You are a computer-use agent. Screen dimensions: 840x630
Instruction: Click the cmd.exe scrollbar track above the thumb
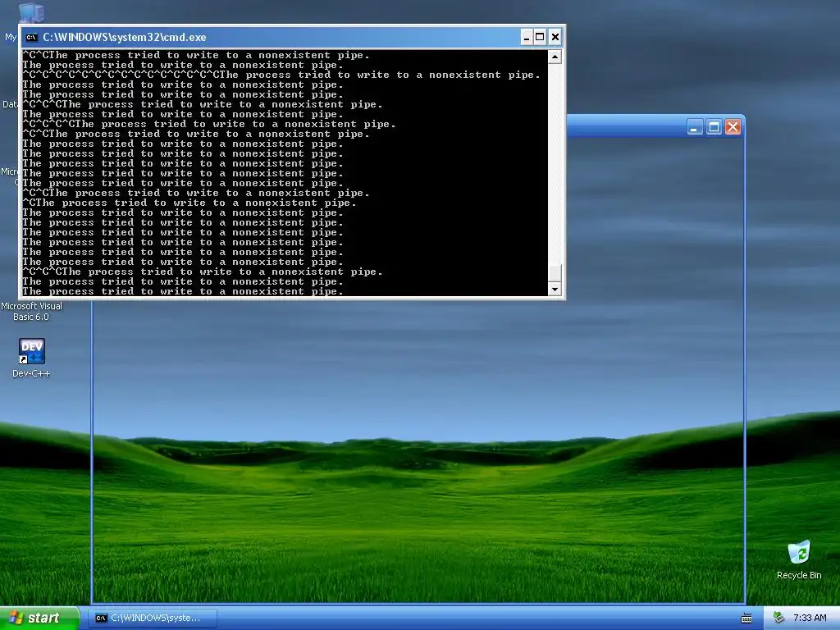pos(555,163)
